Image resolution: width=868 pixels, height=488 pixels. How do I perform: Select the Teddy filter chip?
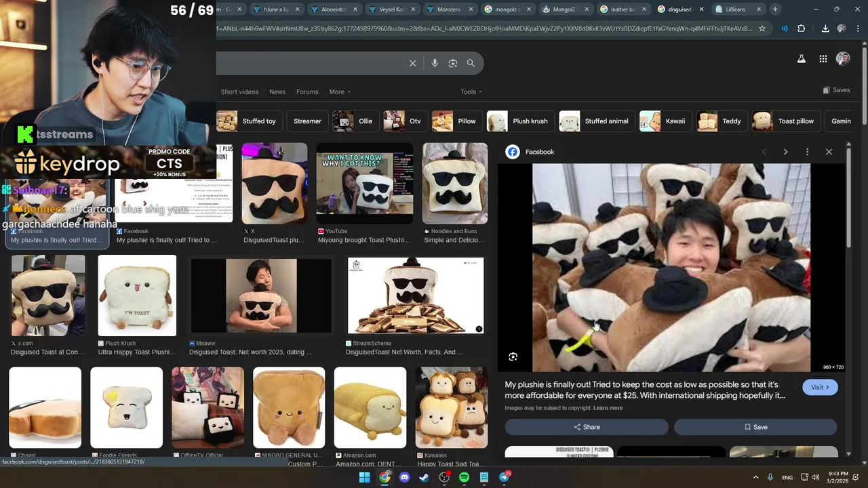[x=722, y=121]
